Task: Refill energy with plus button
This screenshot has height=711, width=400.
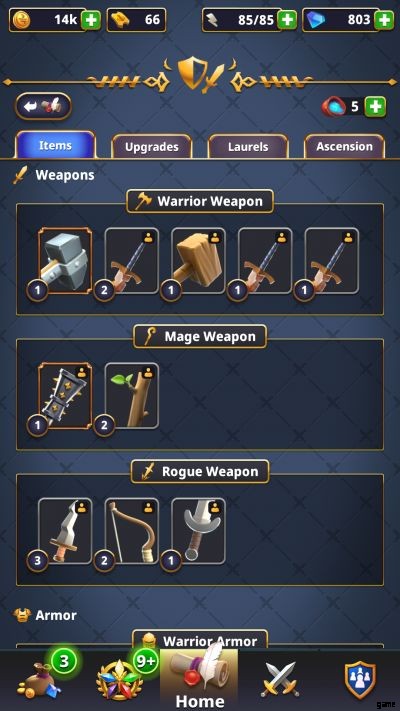Action: (x=288, y=20)
